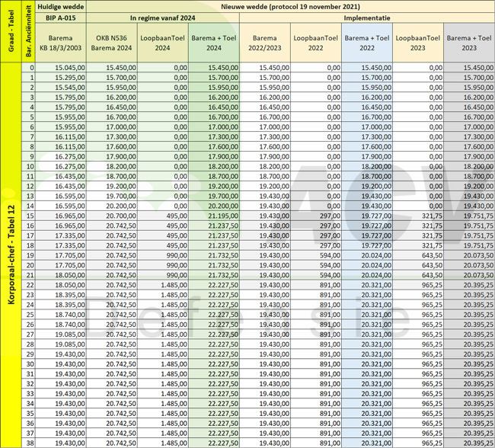Click 19.085,00 in Barema KB 18/3/2003, row 28
The width and height of the screenshot is (495, 448).
[61, 344]
